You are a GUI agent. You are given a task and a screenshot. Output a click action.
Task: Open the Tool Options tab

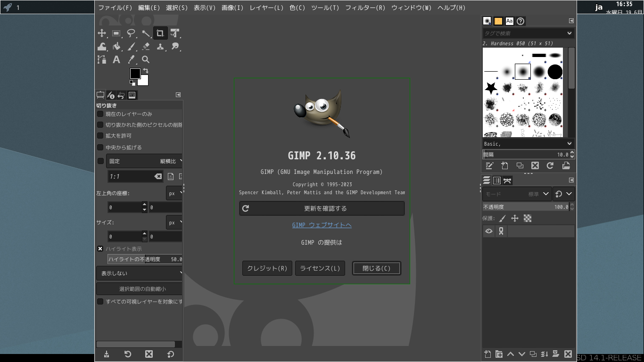click(100, 95)
